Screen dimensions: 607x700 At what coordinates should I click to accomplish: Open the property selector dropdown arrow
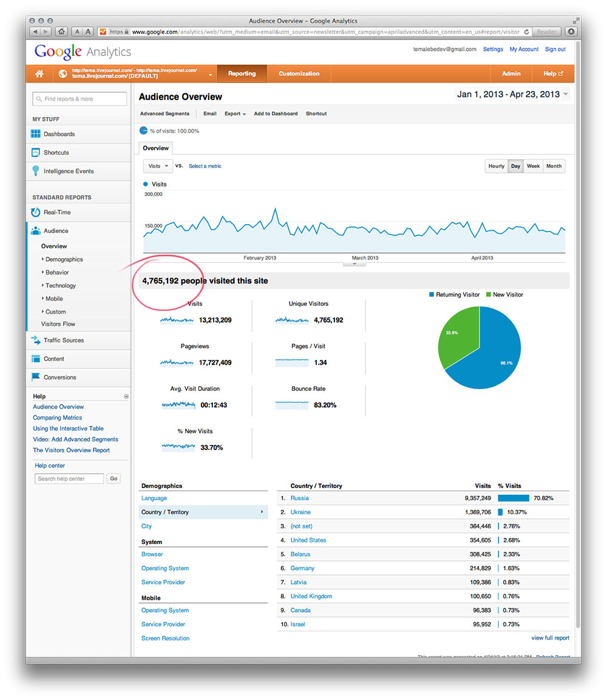tap(210, 75)
